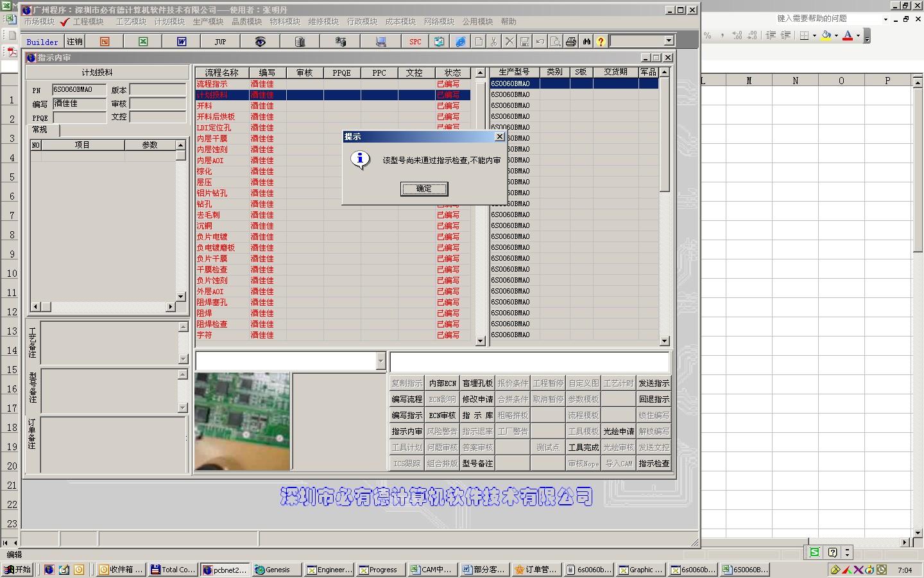Click the PN input field
Image resolution: width=924 pixels, height=578 pixels.
[80, 90]
